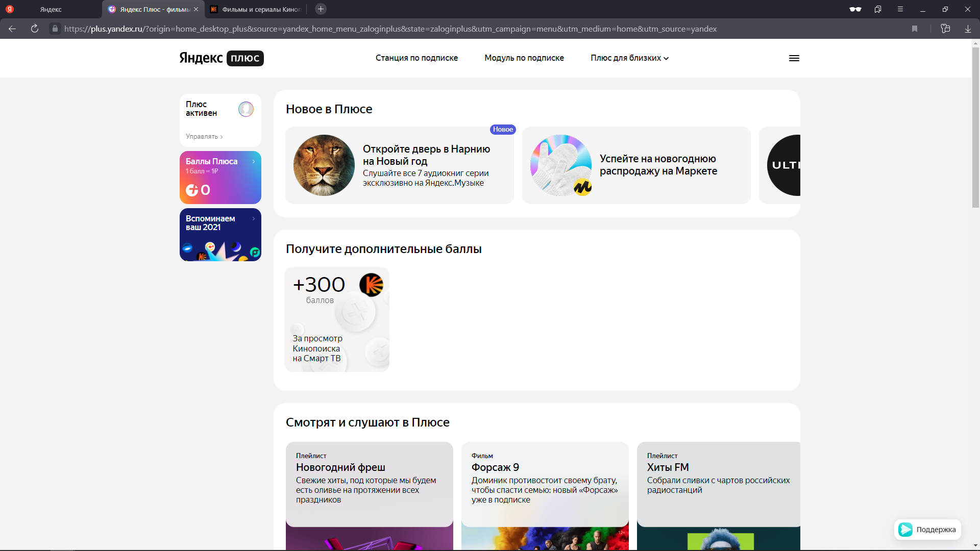Viewport: 980px width, 551px height.
Task: Expand the Плюс для близких dropdown
Action: click(630, 58)
